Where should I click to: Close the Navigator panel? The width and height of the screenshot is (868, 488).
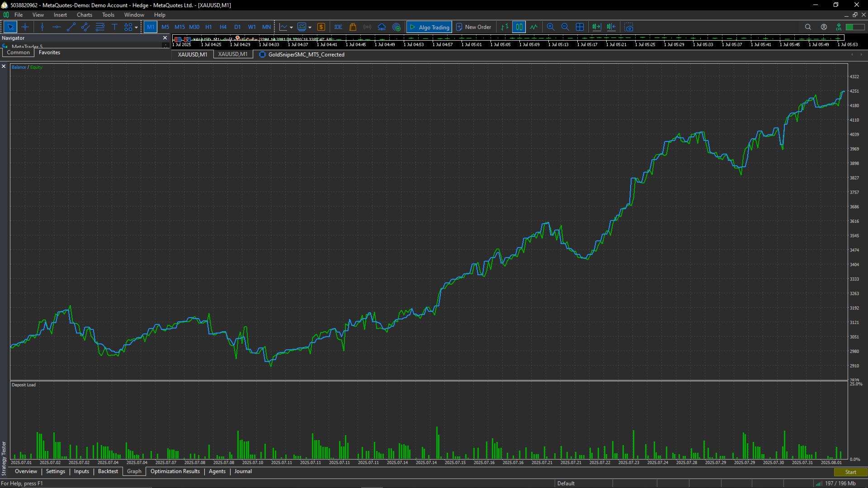click(x=165, y=38)
